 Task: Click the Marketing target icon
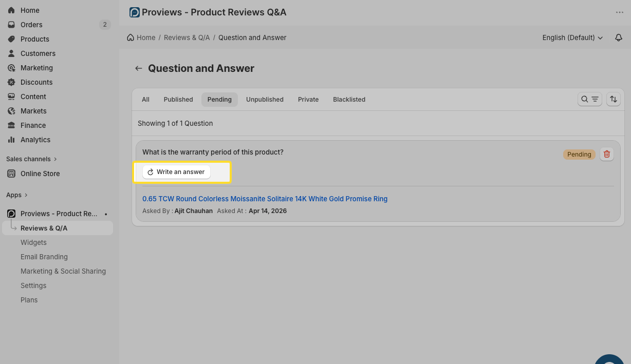11,68
